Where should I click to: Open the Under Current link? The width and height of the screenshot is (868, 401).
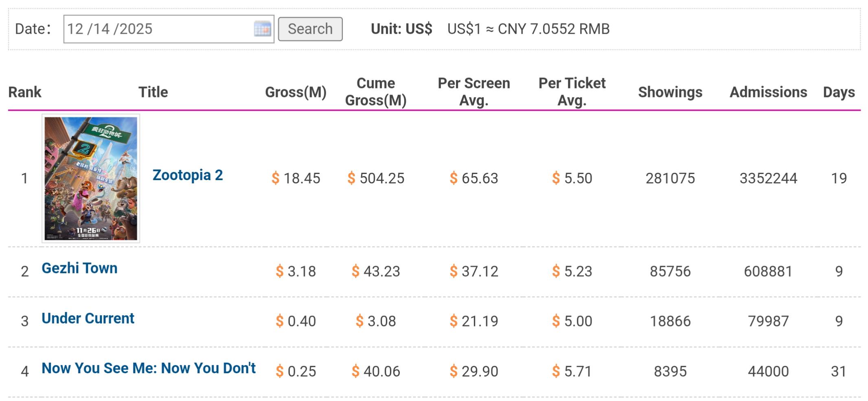(88, 318)
